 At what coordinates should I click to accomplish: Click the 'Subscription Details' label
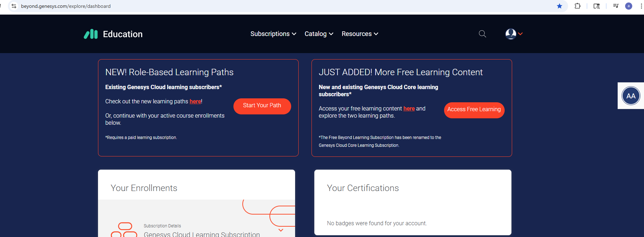tap(162, 226)
